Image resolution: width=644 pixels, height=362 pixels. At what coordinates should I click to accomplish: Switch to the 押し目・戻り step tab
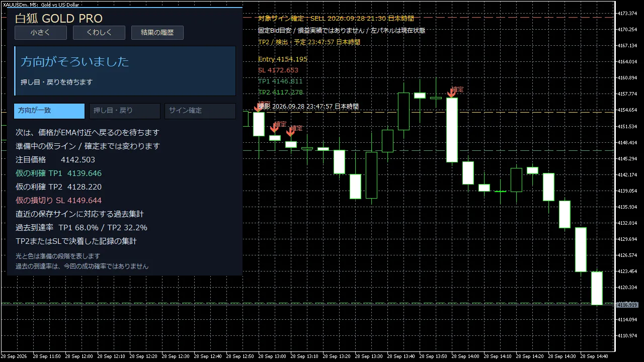coord(125,111)
